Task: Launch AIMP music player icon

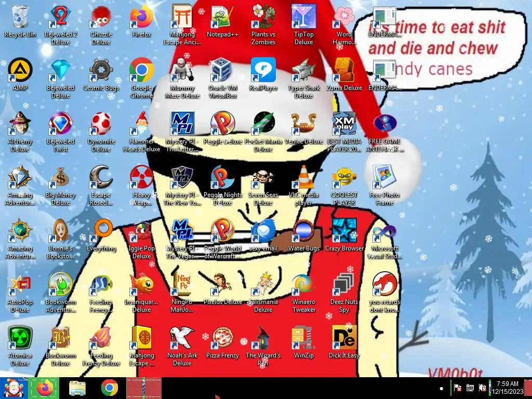Action: pos(20,75)
